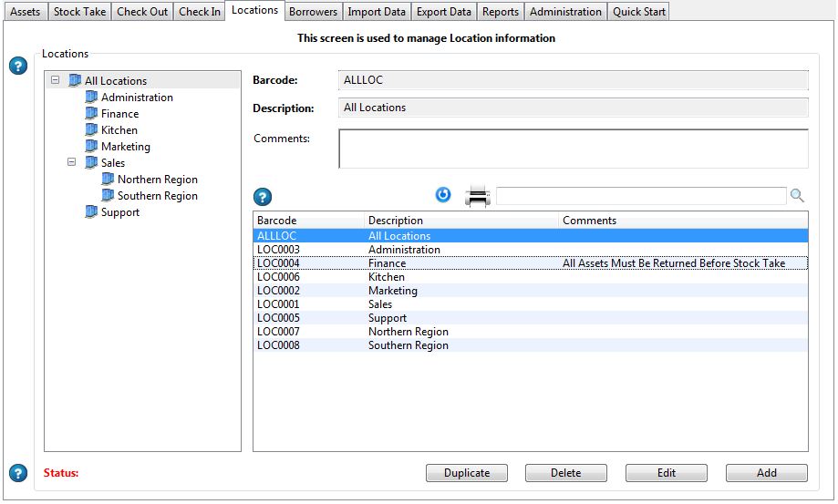Click the printer icon above the table
The image size is (838, 504).
pyautogui.click(x=478, y=196)
